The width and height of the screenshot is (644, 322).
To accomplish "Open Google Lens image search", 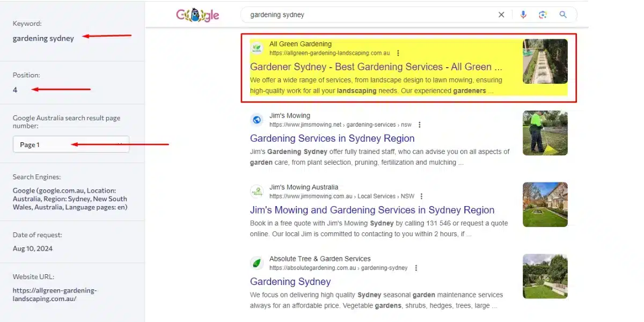I will [x=543, y=15].
